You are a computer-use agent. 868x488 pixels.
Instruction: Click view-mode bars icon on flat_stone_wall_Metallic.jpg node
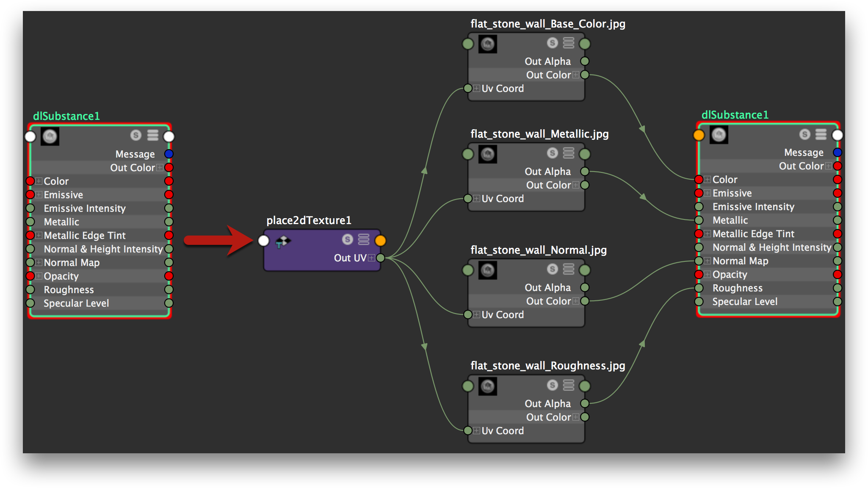pyautogui.click(x=569, y=153)
